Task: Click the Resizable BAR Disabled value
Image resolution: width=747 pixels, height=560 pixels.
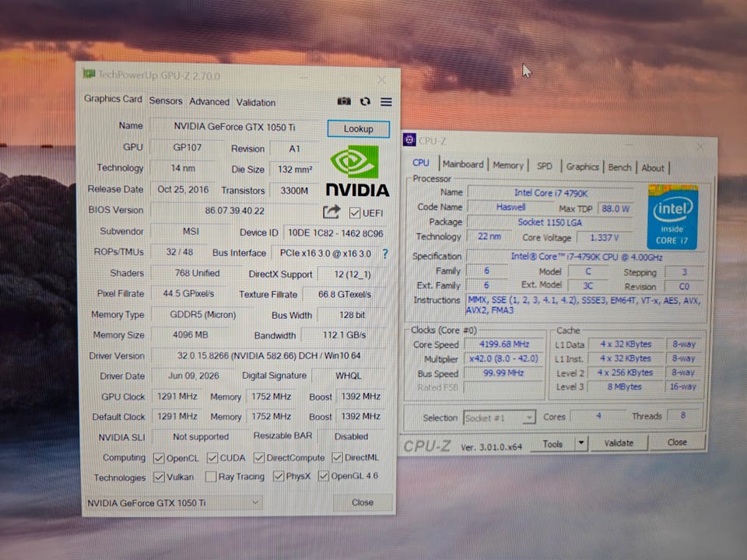Action: click(351, 436)
